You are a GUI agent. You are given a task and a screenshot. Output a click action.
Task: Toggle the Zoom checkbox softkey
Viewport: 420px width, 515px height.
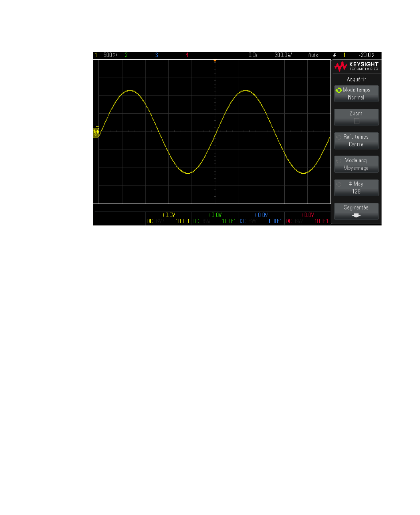[x=356, y=117]
